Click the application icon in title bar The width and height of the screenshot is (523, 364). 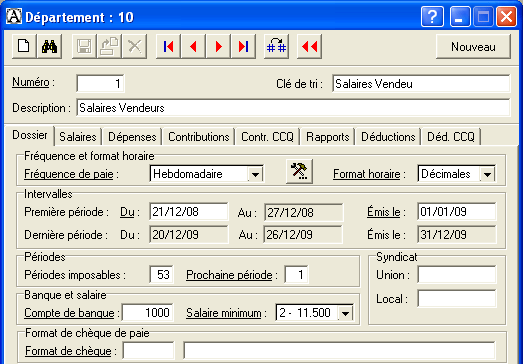(14, 16)
